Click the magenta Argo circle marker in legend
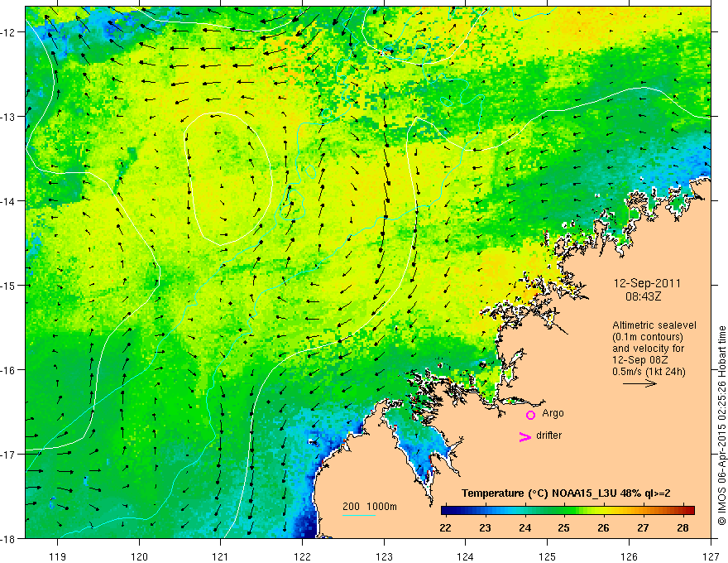Image resolution: width=728 pixels, height=563 pixels. [530, 415]
